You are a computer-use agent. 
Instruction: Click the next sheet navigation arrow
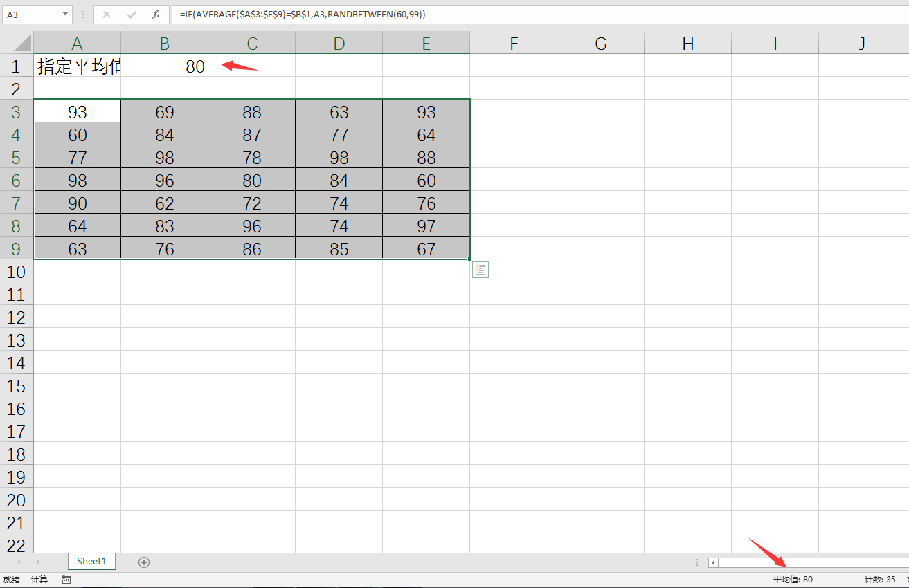coord(38,562)
